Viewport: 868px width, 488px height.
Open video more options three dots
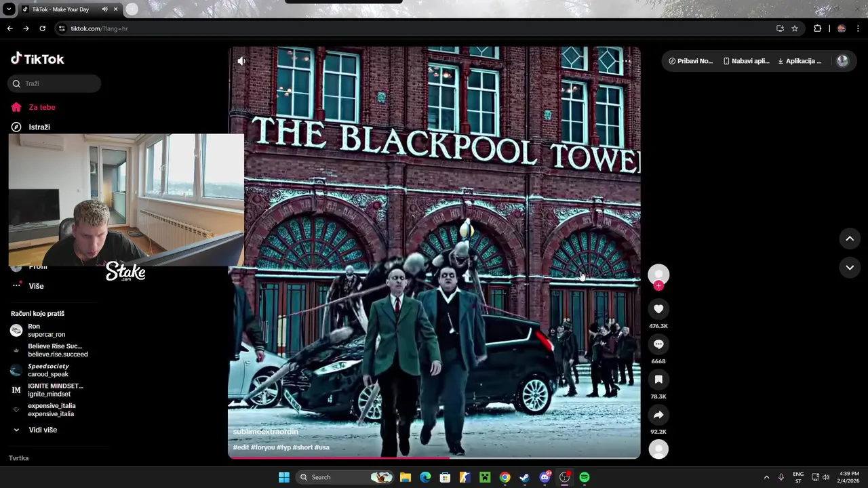(627, 61)
